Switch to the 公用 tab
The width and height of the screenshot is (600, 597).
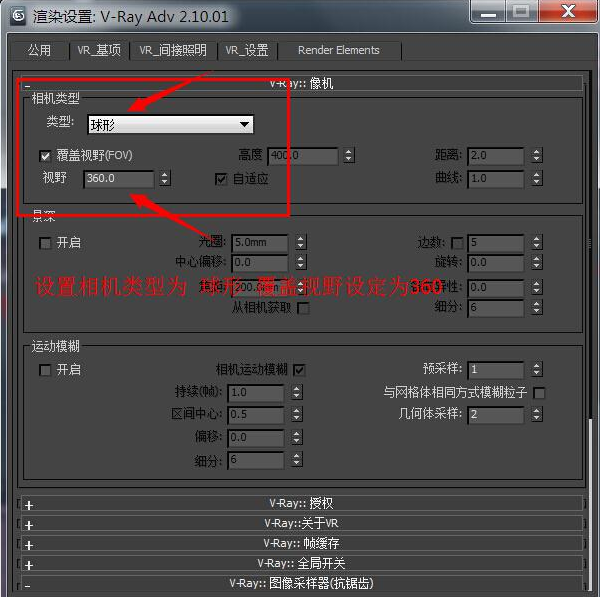click(x=39, y=50)
